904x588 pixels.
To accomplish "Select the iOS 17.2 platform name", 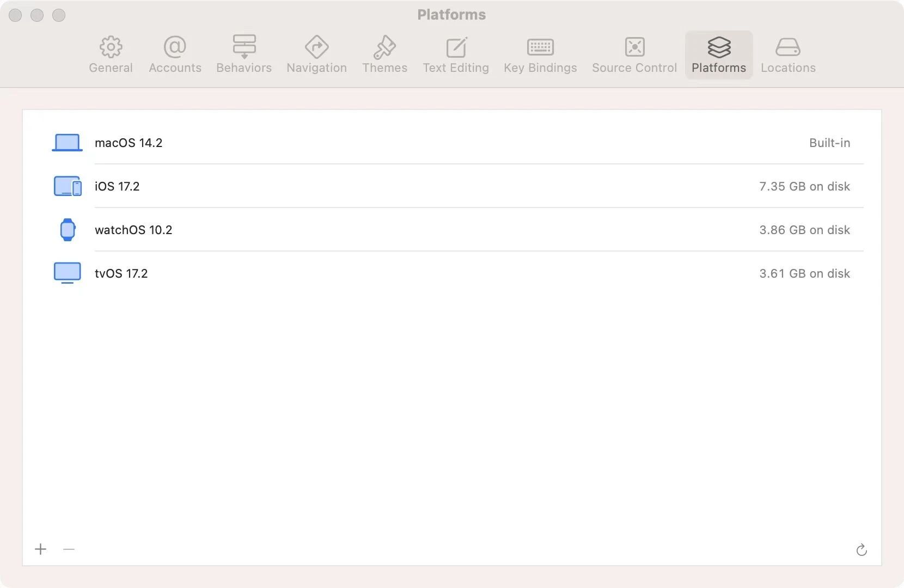I will pos(117,186).
